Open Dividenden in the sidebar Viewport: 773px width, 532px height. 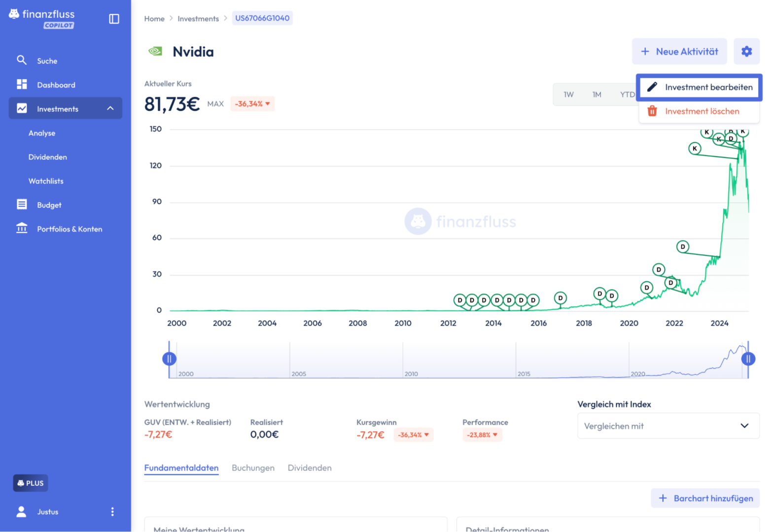pyautogui.click(x=48, y=157)
